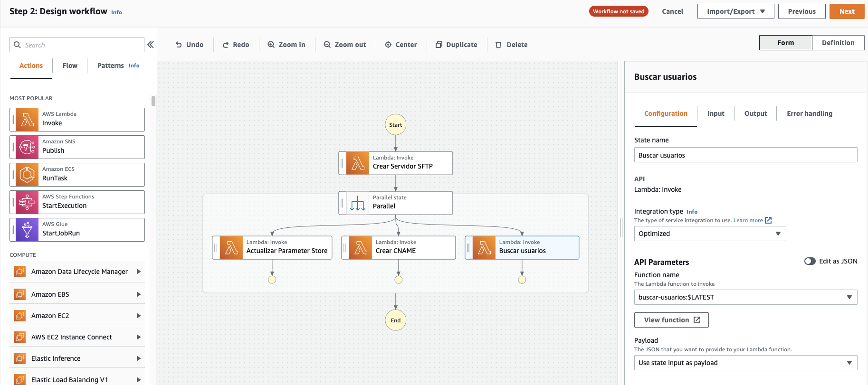Click the Amazon EC2 service icon

point(20,316)
